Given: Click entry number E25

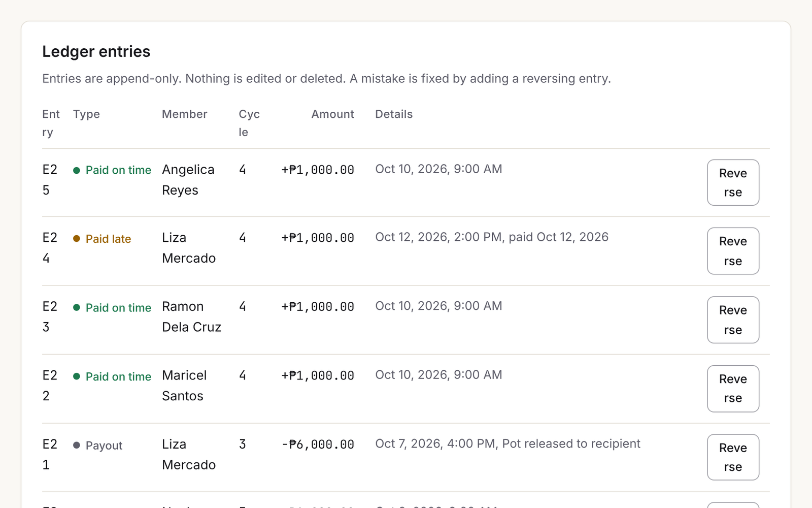Looking at the screenshot, I should 50,180.
